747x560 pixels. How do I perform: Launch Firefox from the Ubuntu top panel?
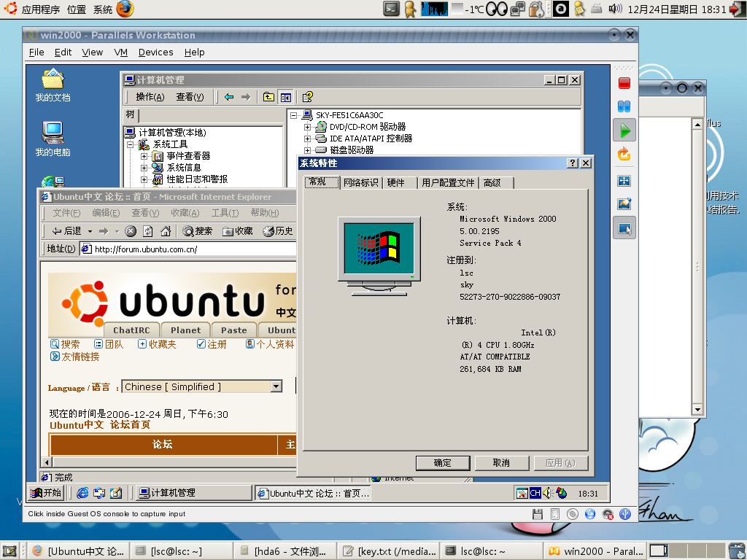125,9
